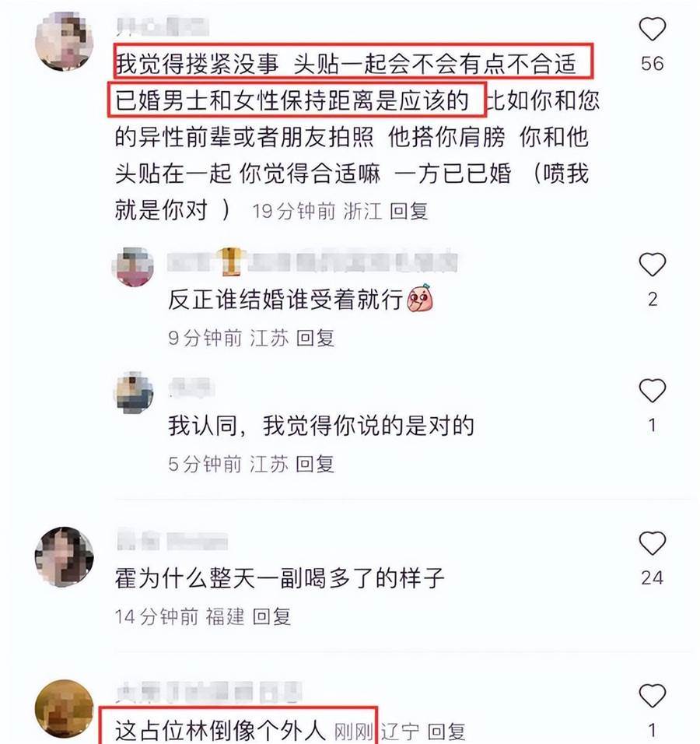Screen dimensions: 700x744
Task: Open avatar of 辽宁 commenter
Action: (64, 709)
